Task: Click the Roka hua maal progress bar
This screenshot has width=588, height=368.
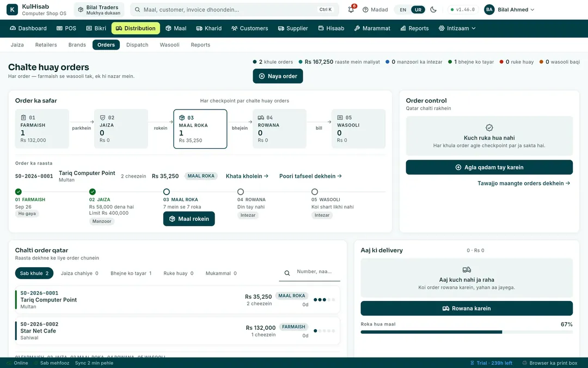Action: pos(467,332)
